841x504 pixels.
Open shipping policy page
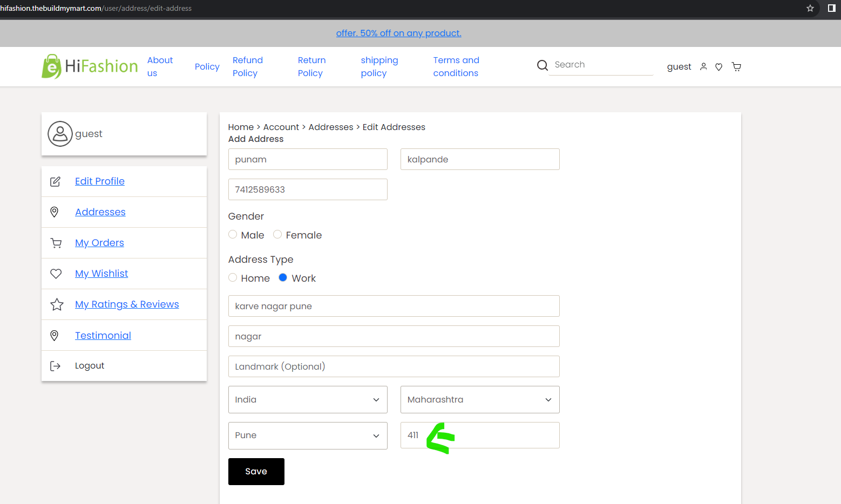pyautogui.click(x=379, y=67)
